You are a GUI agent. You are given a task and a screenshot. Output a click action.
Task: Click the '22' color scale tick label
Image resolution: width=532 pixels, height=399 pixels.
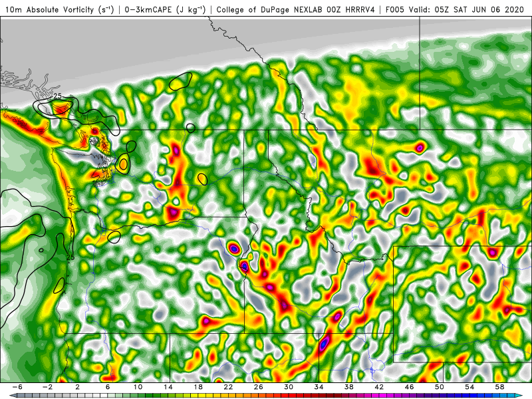pyautogui.click(x=228, y=387)
